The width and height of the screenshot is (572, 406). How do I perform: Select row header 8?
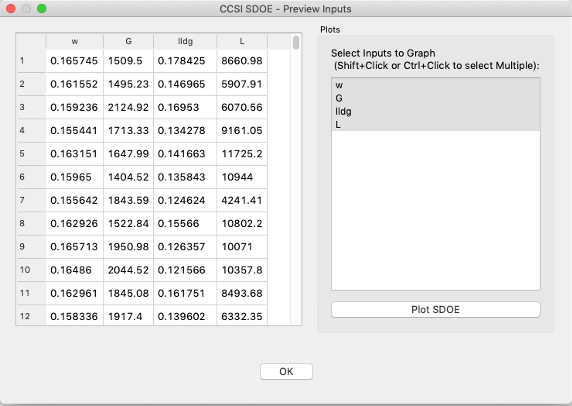pos(31,223)
